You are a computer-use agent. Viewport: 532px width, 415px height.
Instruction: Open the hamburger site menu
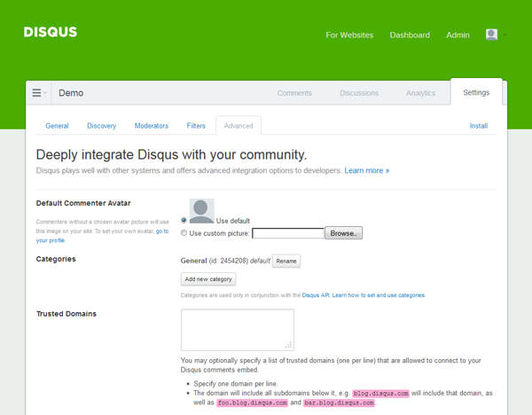click(x=39, y=93)
